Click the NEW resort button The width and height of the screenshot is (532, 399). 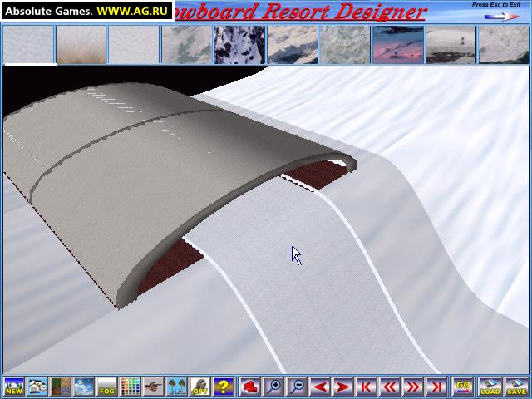14,386
